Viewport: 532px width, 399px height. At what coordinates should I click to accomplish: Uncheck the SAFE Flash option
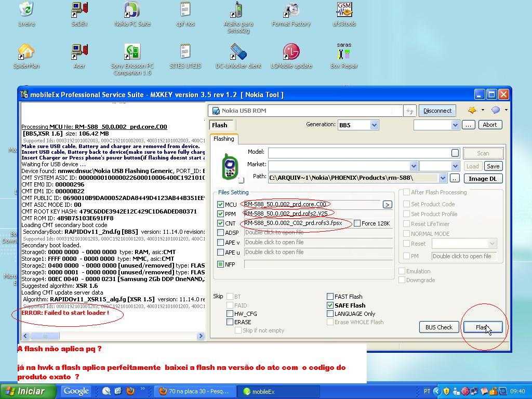click(x=330, y=305)
